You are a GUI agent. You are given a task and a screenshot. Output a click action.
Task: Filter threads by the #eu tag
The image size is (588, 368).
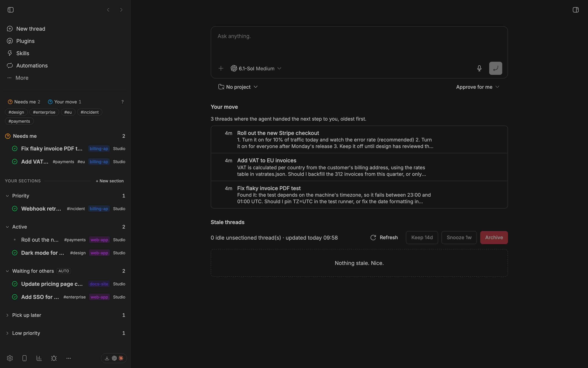click(x=68, y=112)
